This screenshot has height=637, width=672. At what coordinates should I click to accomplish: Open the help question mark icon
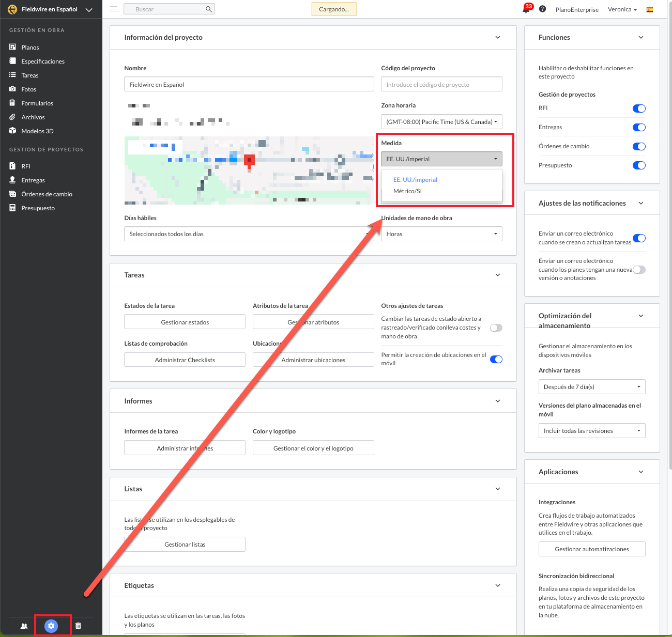pyautogui.click(x=542, y=9)
